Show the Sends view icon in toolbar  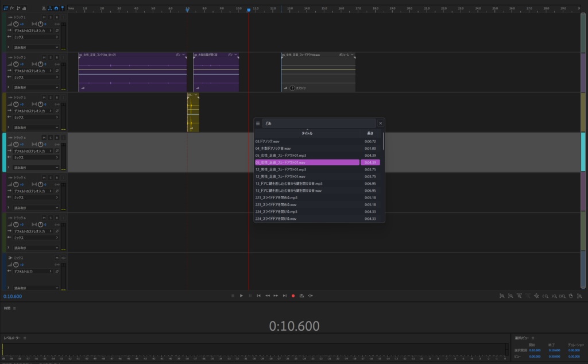(18, 8)
